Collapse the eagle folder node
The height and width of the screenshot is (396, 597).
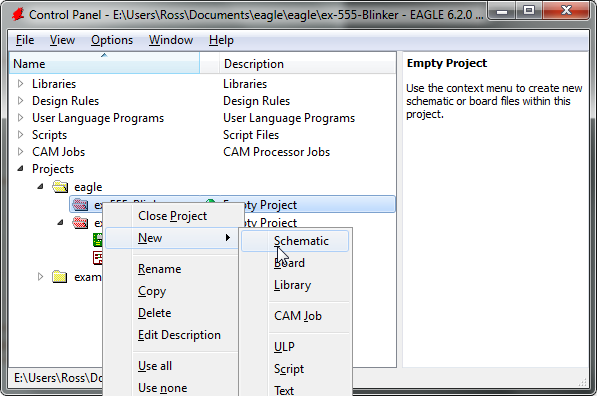tap(40, 187)
